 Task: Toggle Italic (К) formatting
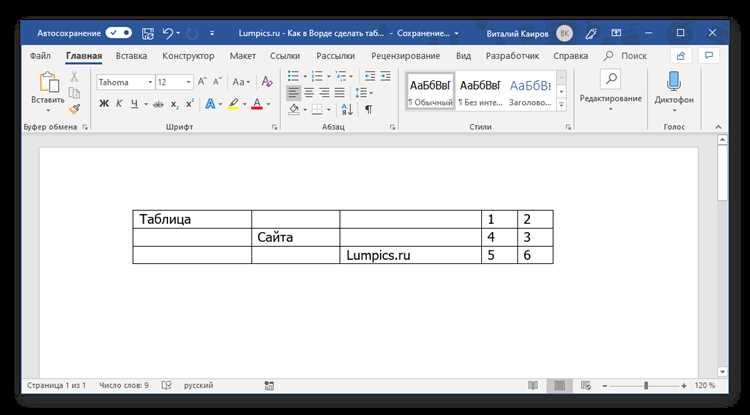119,104
